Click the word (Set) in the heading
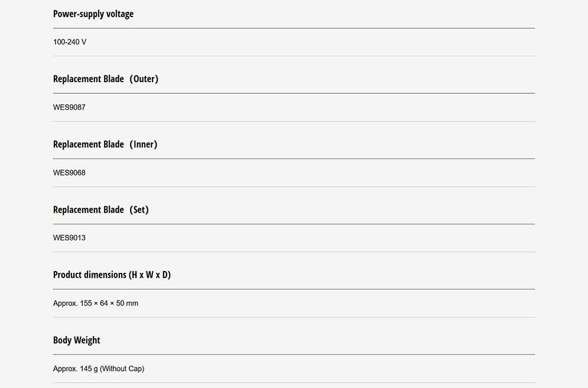Screen dimensions: 588x388 (139, 210)
